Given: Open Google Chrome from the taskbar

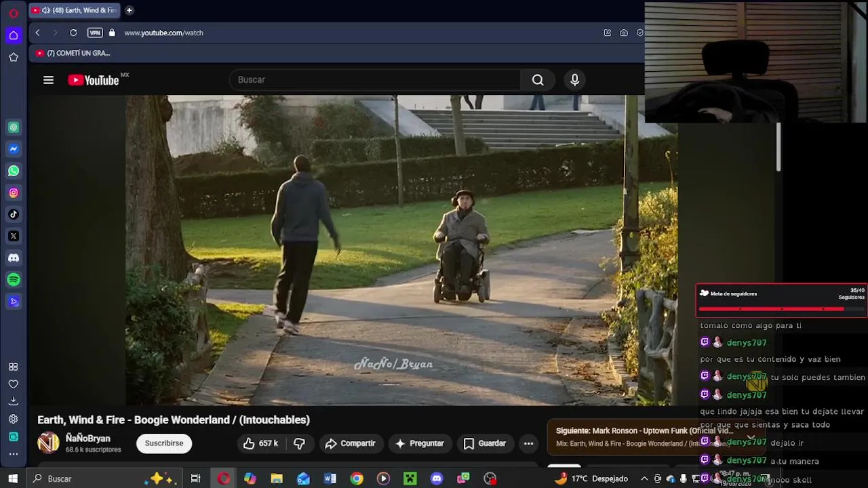Looking at the screenshot, I should 357,479.
